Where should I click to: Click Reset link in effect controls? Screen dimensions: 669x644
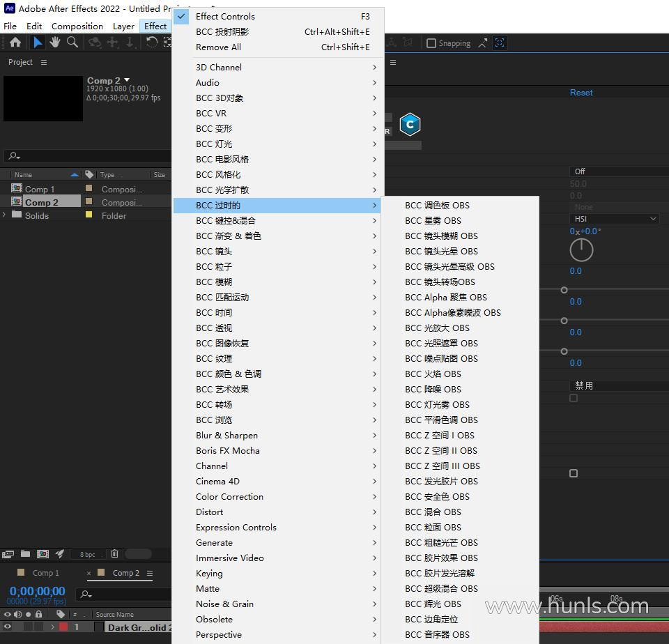point(581,93)
